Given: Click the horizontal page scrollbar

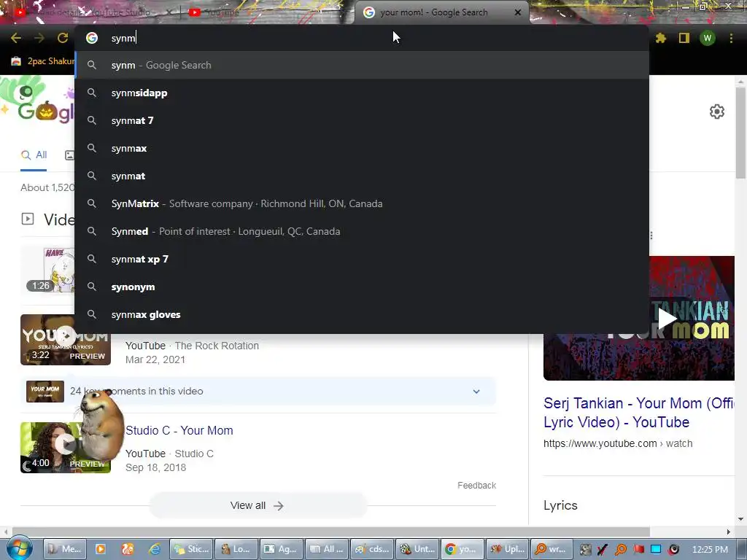Looking at the screenshot, I should tap(331, 532).
